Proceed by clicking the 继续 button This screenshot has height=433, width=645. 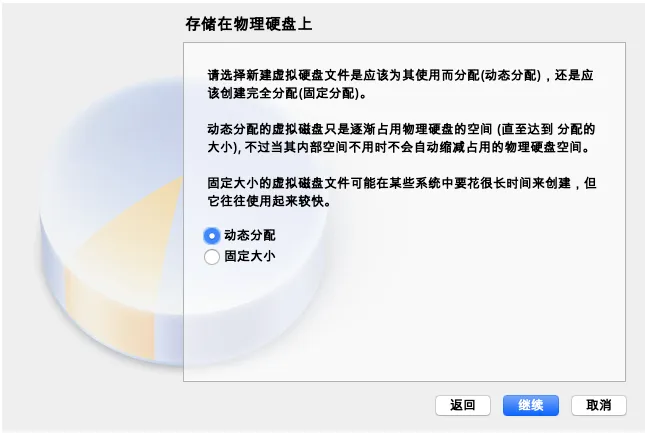pos(531,405)
